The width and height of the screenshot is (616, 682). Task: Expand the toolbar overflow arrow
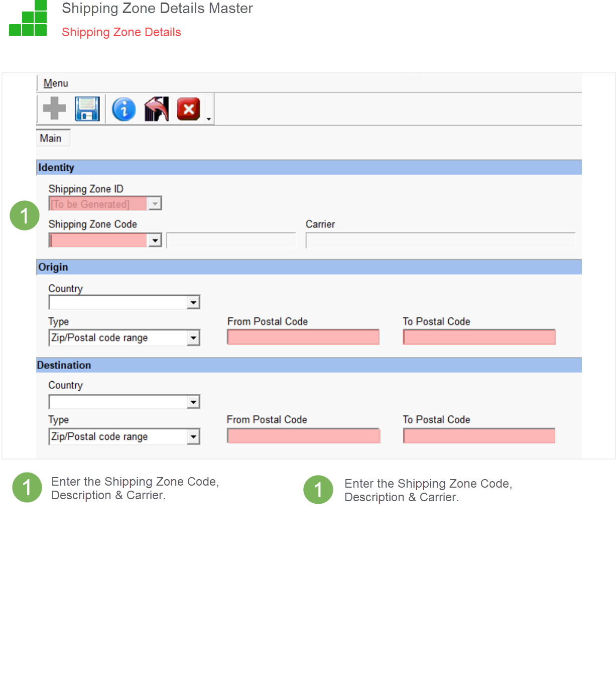point(209,119)
